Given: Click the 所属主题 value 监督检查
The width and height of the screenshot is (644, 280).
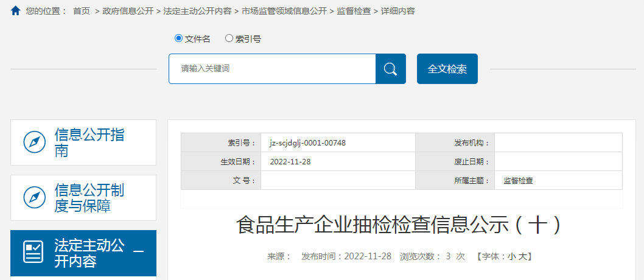Looking at the screenshot, I should click(x=519, y=181).
